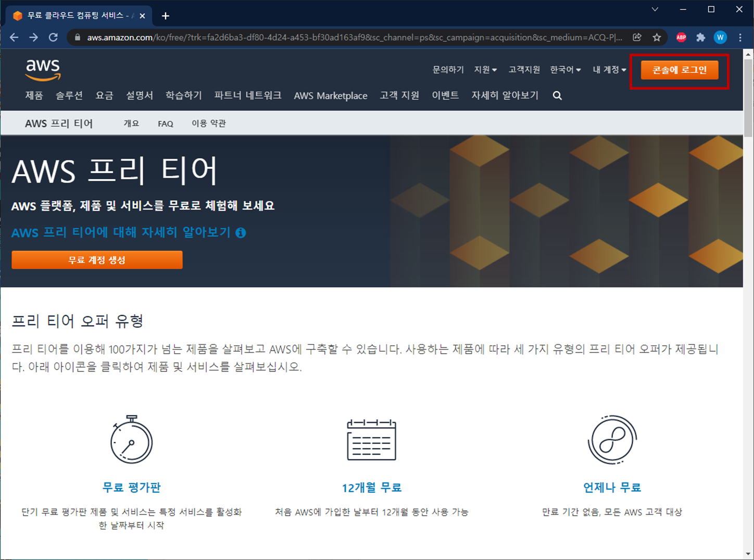
Task: Open the 제품 menu
Action: [34, 95]
